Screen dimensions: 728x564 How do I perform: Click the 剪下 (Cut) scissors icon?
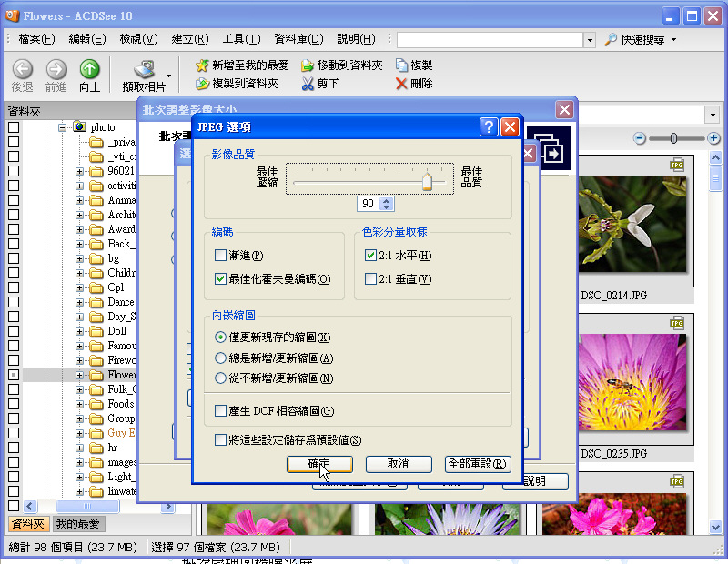[308, 84]
